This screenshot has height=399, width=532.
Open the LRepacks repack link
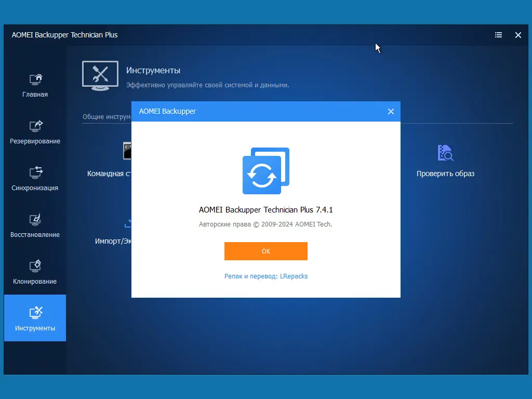[294, 276]
